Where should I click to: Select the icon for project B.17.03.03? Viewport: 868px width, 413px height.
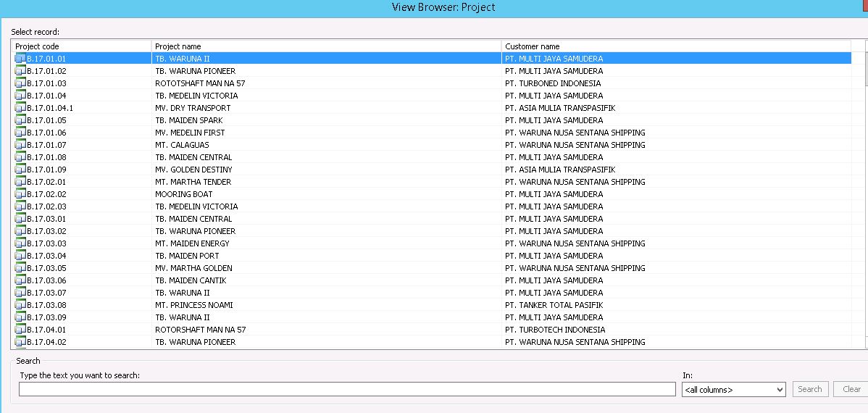coord(20,243)
